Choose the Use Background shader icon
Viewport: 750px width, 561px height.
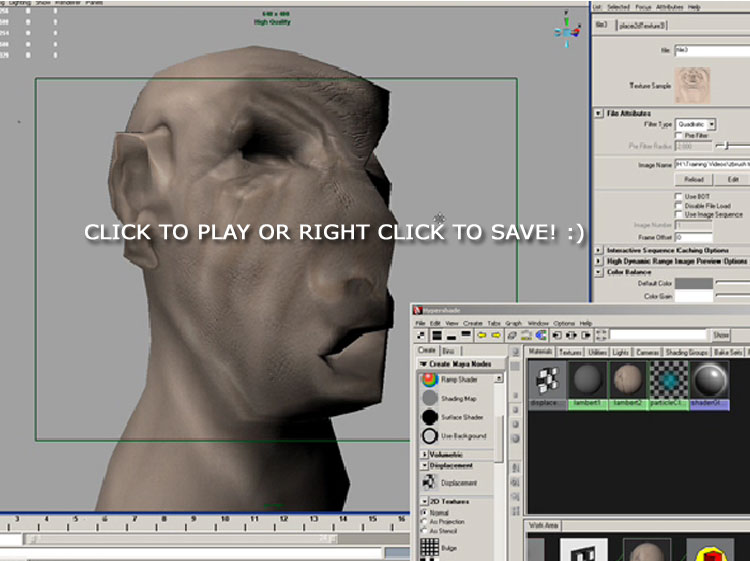(429, 436)
